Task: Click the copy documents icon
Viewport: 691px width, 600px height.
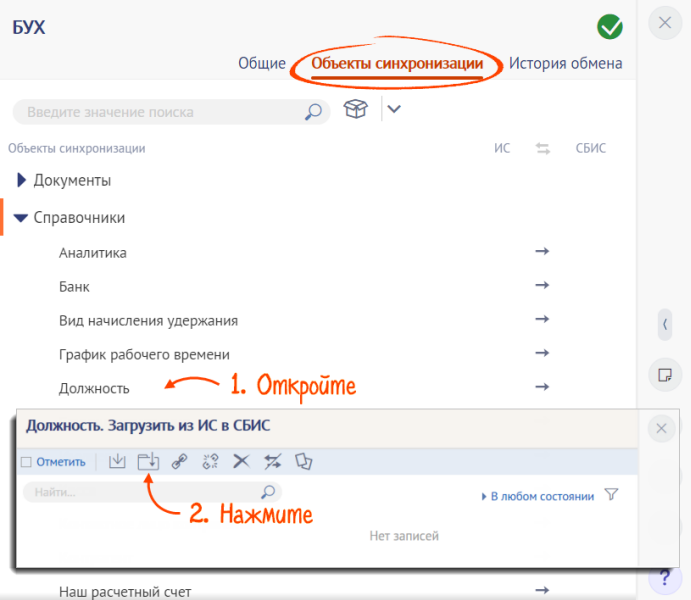Action: click(x=304, y=461)
